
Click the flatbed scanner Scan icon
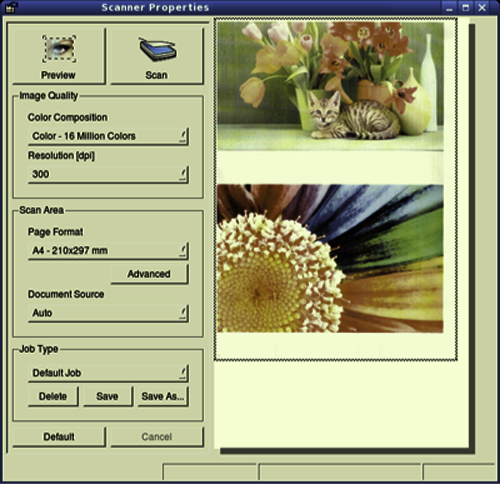[x=158, y=49]
